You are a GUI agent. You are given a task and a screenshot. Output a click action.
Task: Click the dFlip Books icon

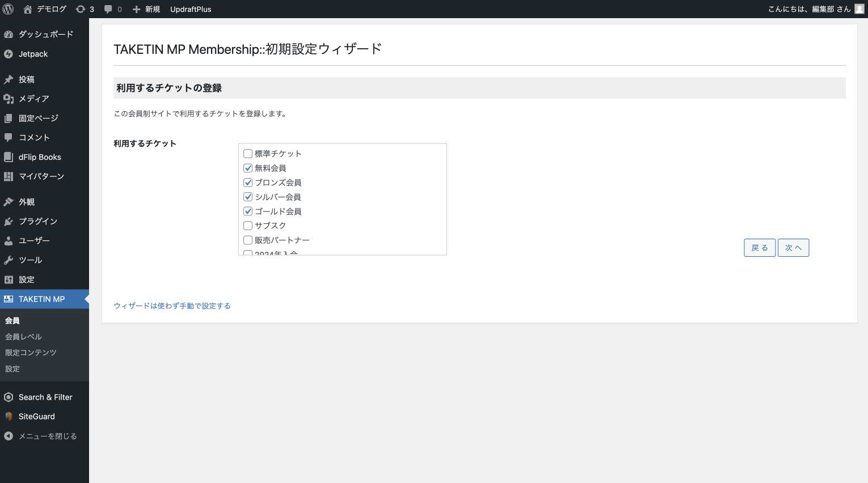[9, 157]
